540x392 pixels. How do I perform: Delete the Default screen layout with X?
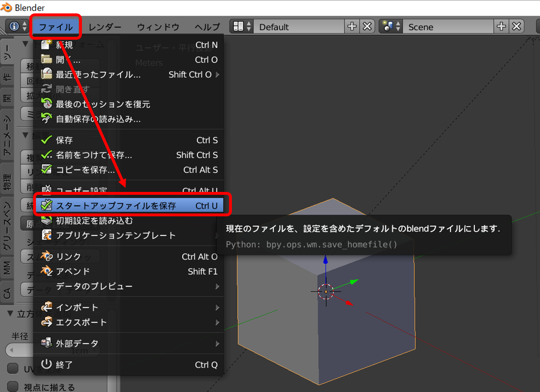367,27
